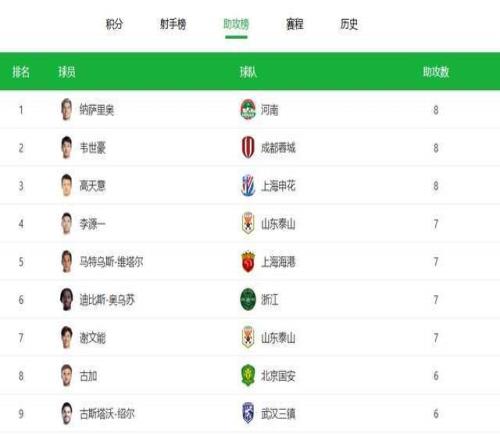Screen dimensions: 500x440
Task: Click player name 高天意
Action: coord(93,186)
